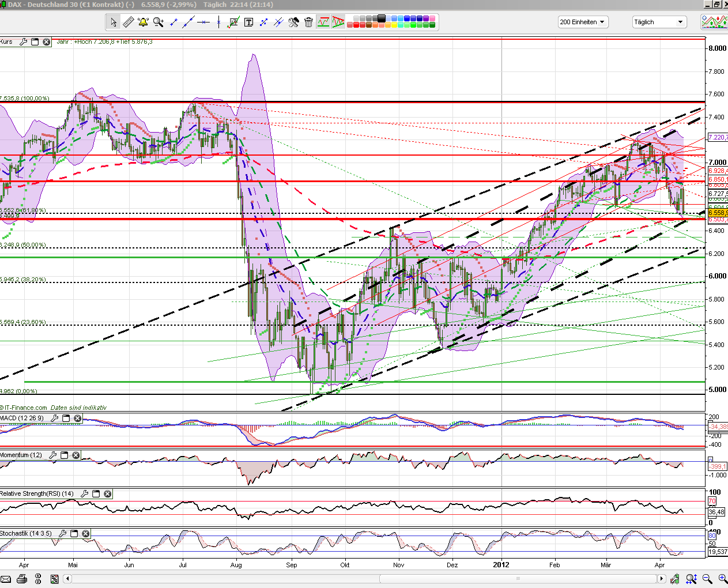The image size is (728, 588).
Task: Open the hammer and wrench settings tool
Action: 293,22
